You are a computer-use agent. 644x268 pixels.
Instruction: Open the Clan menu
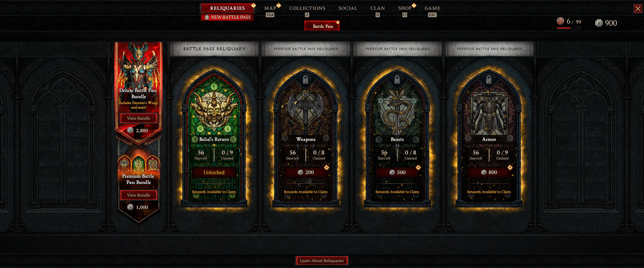(378, 8)
